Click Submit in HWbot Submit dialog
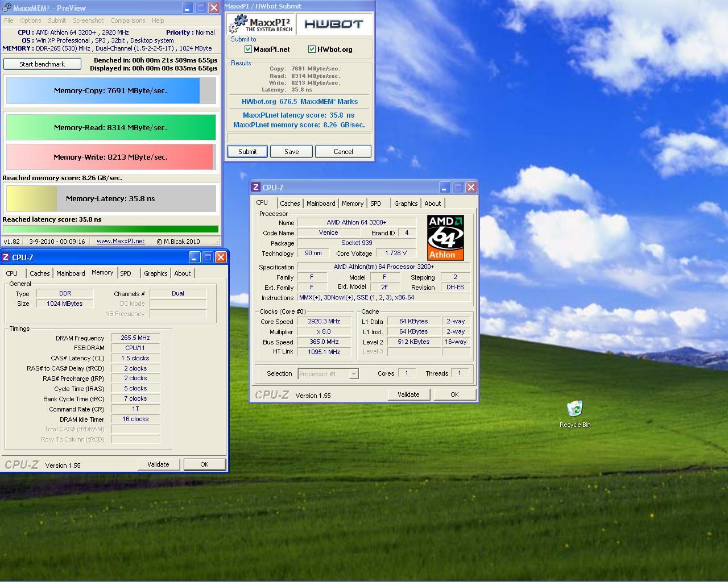Image resolution: width=728 pixels, height=582 pixels. click(x=247, y=152)
